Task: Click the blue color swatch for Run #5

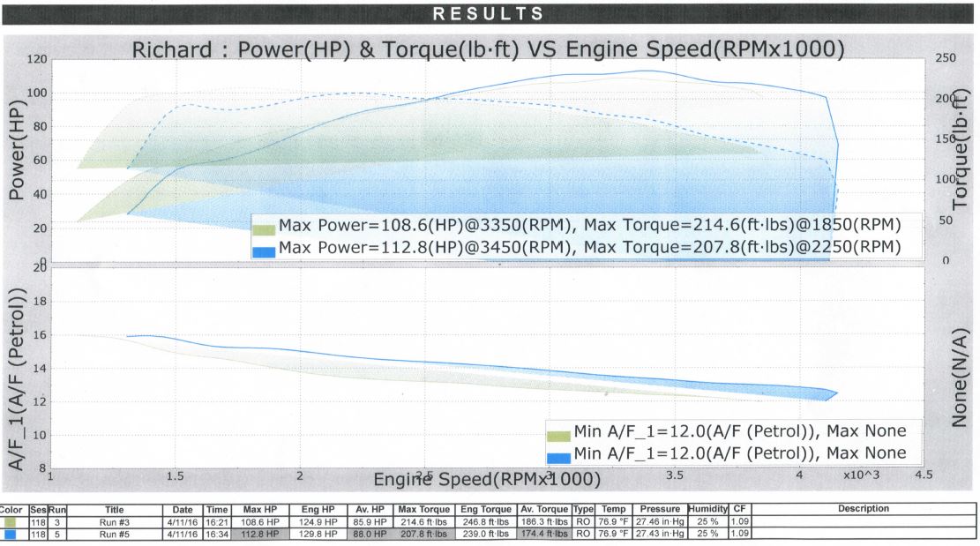Action: click(12, 534)
